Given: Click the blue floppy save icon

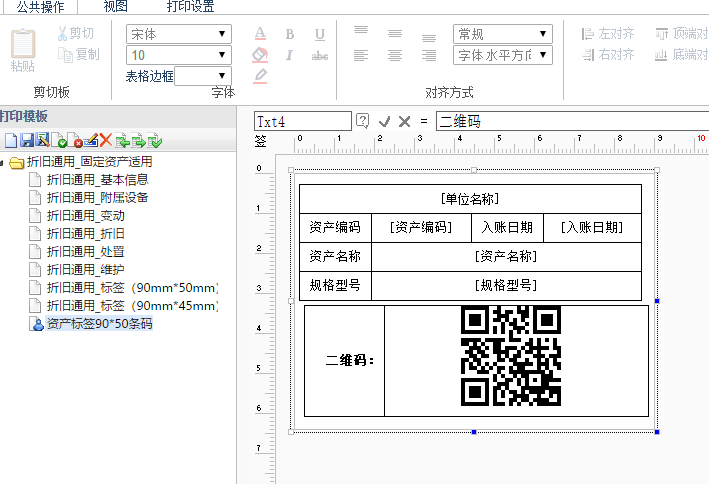Looking at the screenshot, I should click(x=27, y=140).
